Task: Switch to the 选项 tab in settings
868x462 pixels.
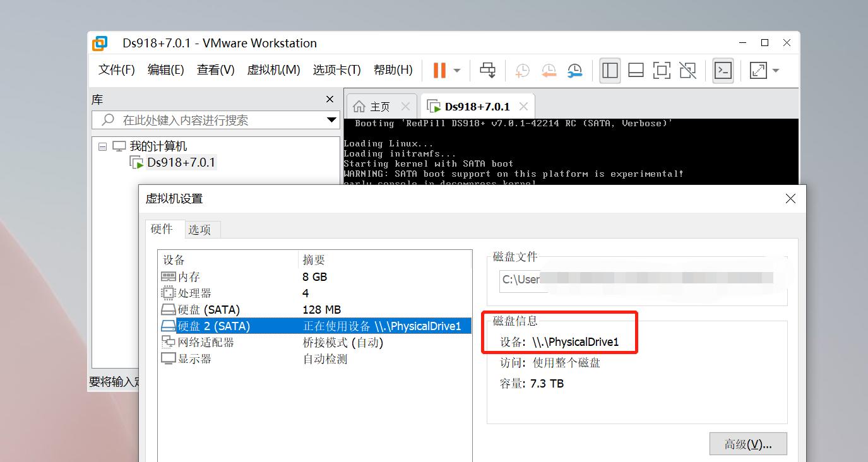Action: tap(201, 229)
